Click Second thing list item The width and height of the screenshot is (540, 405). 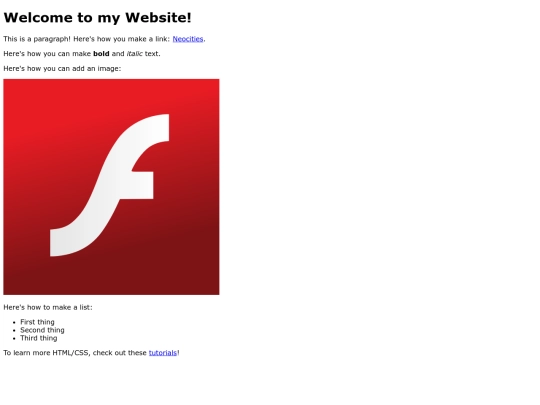(x=42, y=330)
